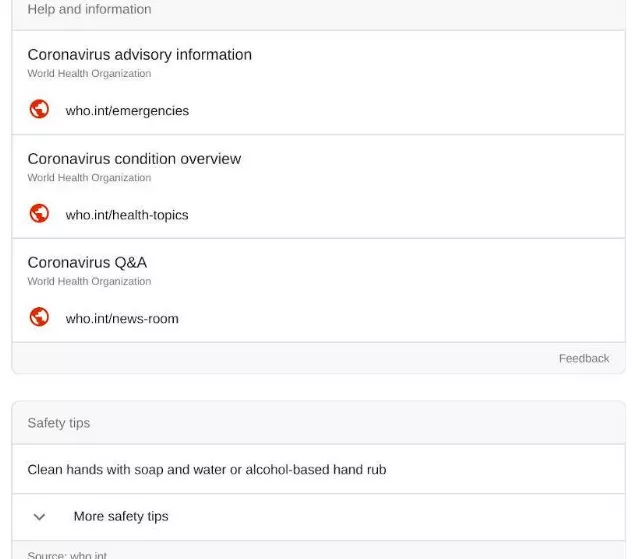Expand the More safety tips chevron

(39, 517)
